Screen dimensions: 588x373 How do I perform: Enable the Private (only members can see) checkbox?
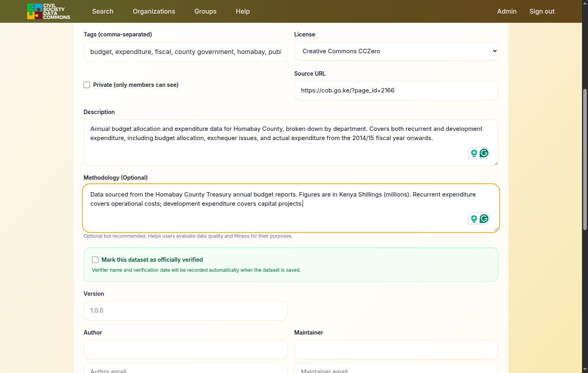[87, 85]
